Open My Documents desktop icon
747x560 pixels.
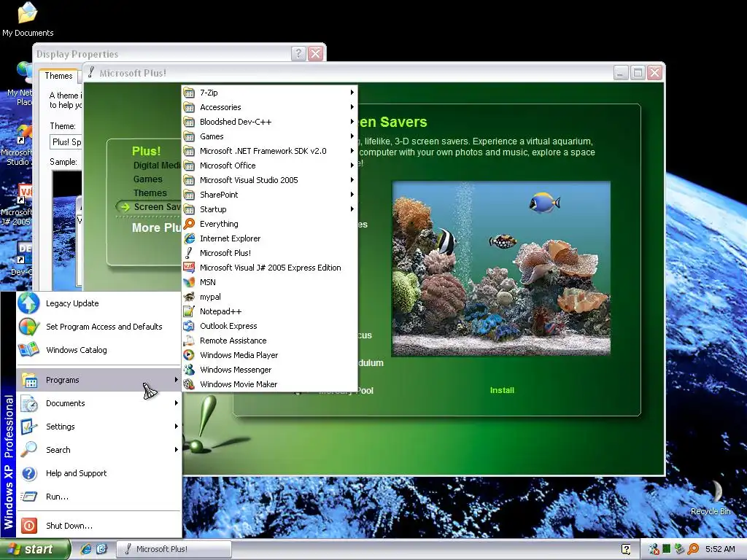tap(28, 19)
